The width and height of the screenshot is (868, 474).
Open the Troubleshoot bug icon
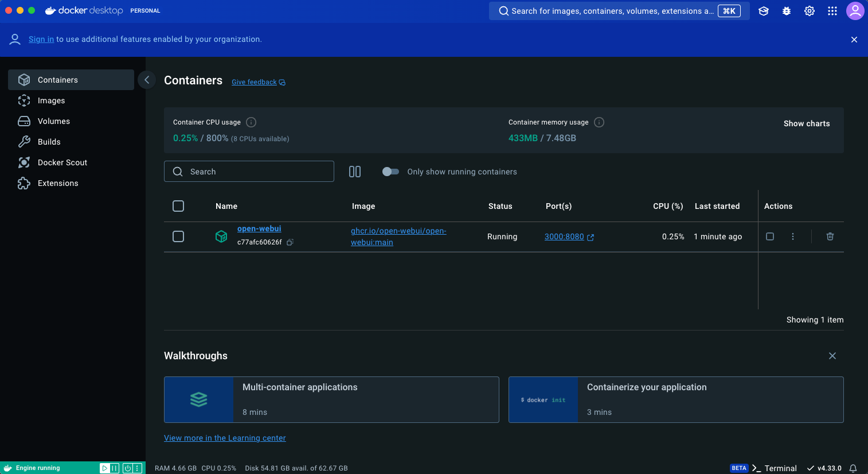pyautogui.click(x=787, y=11)
